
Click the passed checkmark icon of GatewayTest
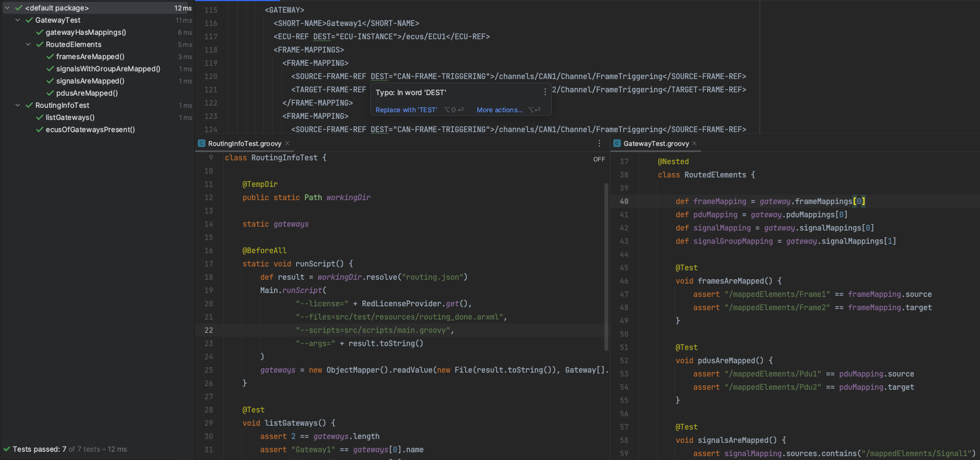[x=29, y=20]
